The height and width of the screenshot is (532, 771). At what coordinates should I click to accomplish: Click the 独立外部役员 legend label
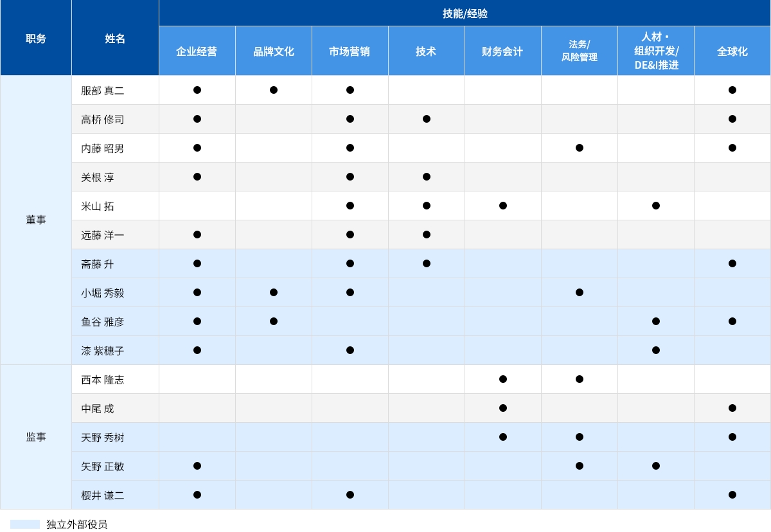click(76, 524)
